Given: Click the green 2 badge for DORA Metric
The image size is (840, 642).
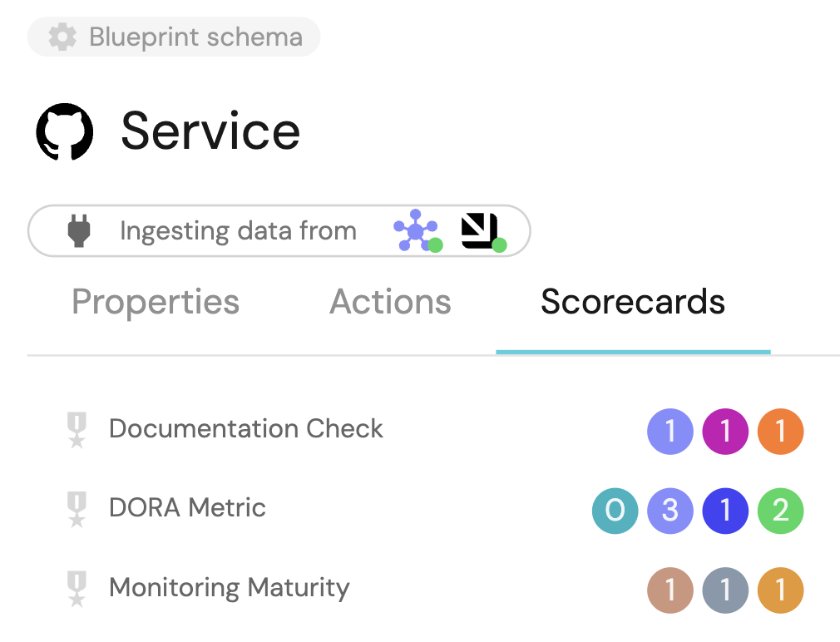Looking at the screenshot, I should pyautogui.click(x=780, y=510).
